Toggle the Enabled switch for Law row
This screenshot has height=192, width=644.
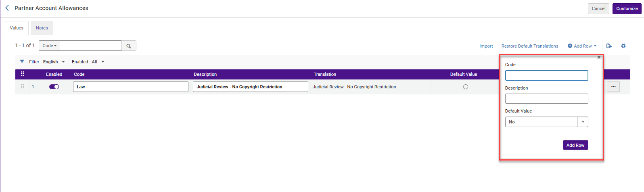[54, 87]
